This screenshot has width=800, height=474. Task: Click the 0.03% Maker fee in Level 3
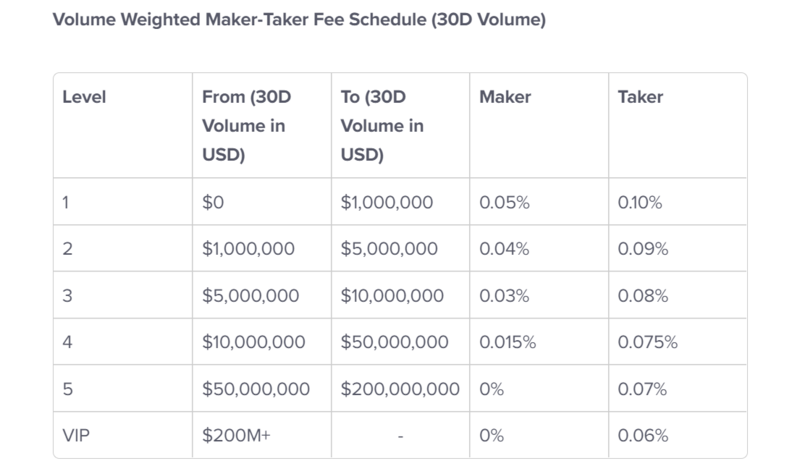(x=504, y=295)
